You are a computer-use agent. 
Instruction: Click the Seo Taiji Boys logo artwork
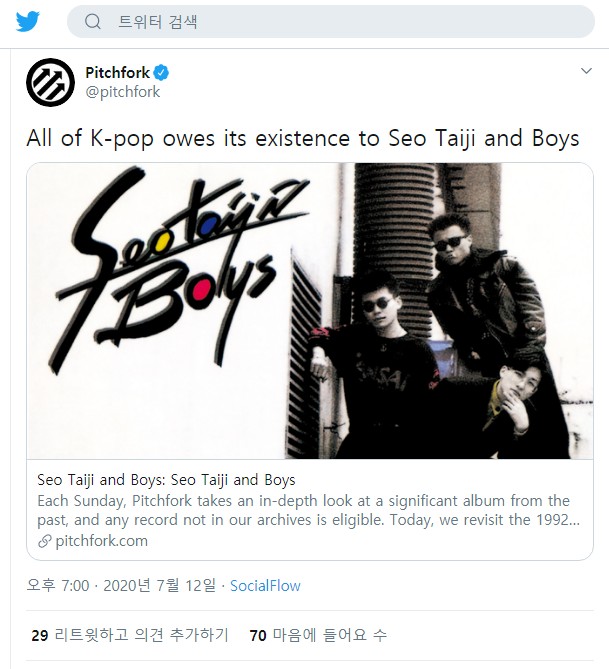click(177, 269)
